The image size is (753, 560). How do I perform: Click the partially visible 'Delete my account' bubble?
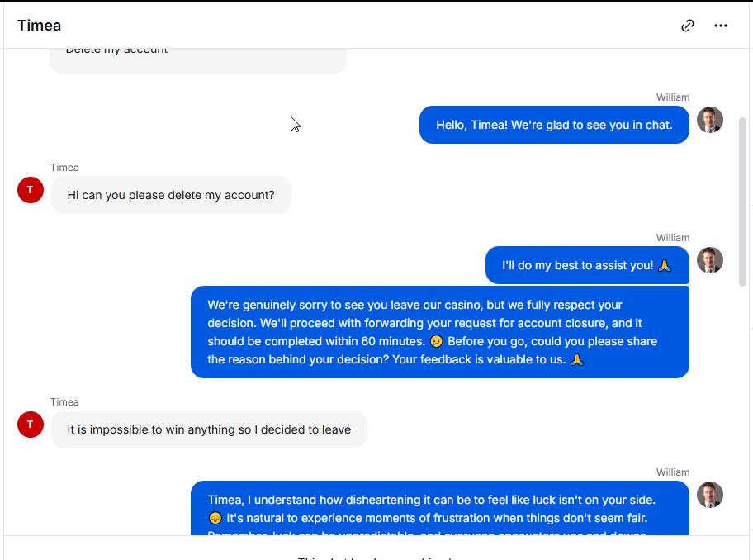tap(198, 60)
